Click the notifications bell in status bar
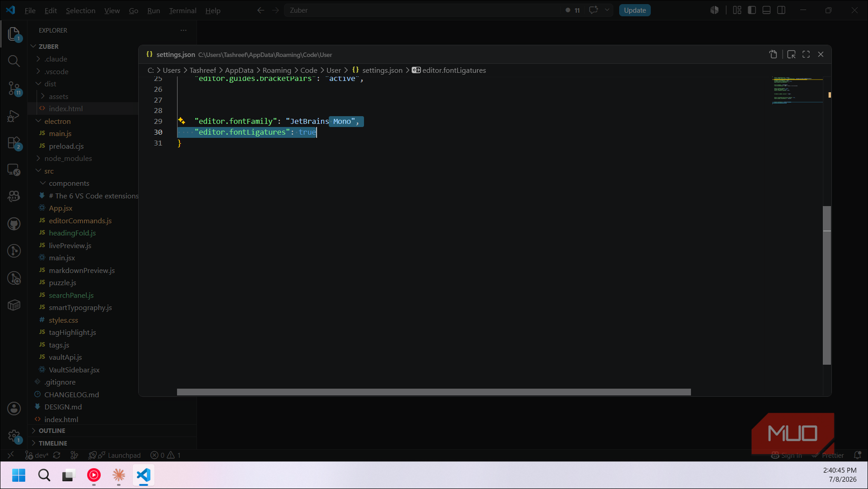The image size is (868, 489). pyautogui.click(x=857, y=455)
